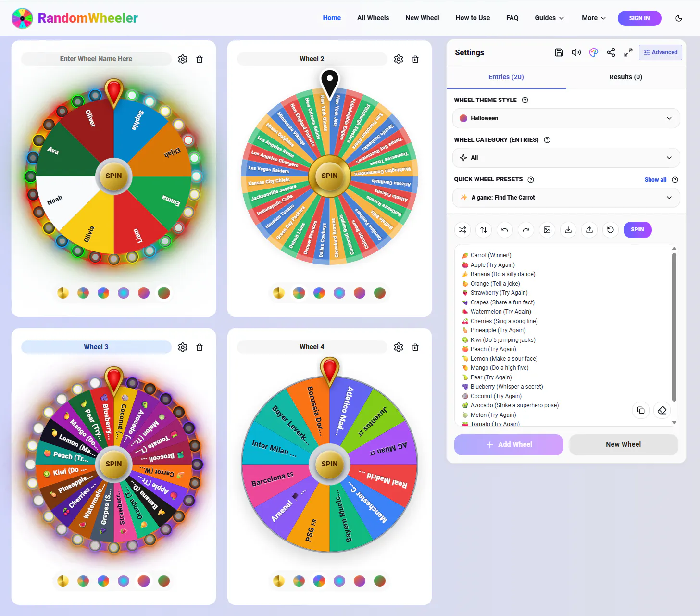Image resolution: width=700 pixels, height=616 pixels.
Task: Delete Wheel 4 using trash icon
Action: click(415, 347)
